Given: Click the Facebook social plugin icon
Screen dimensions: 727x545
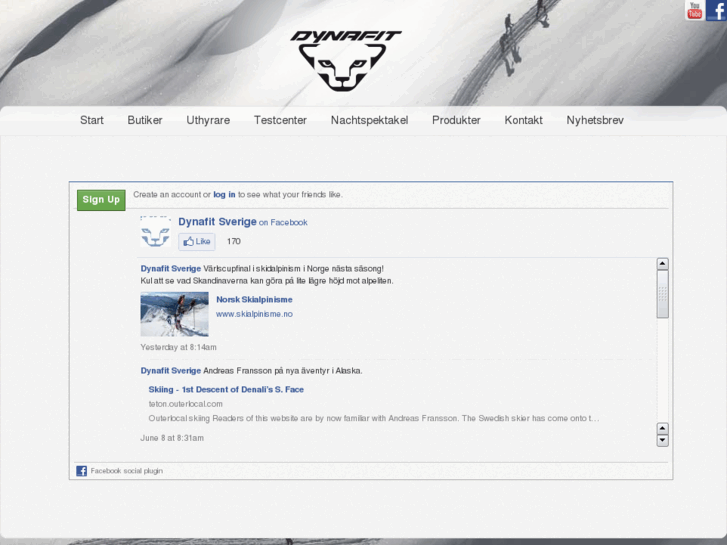Looking at the screenshot, I should (x=82, y=471).
